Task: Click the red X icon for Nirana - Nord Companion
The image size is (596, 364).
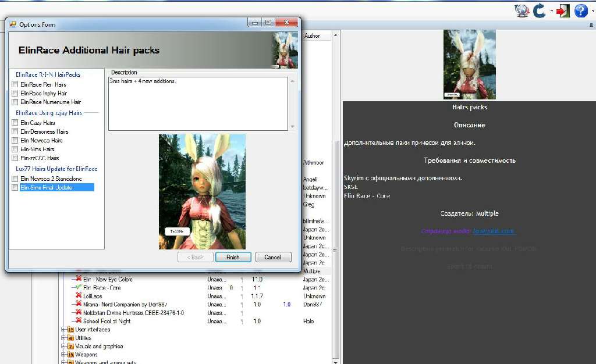Action: (x=79, y=304)
